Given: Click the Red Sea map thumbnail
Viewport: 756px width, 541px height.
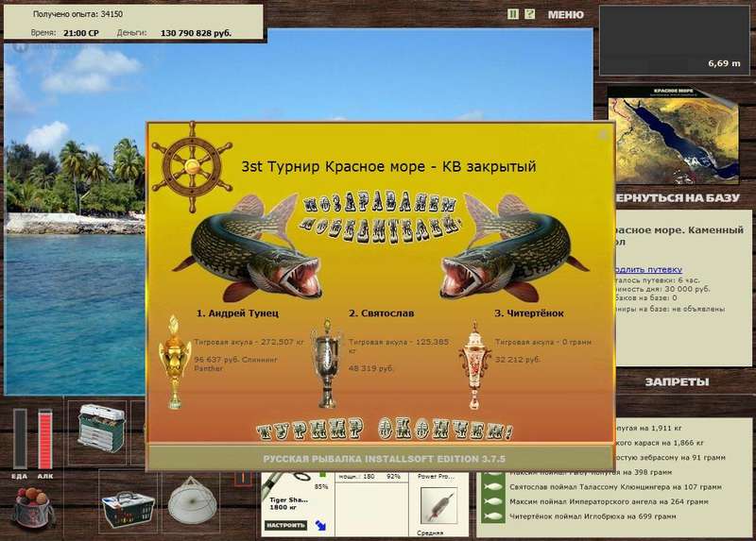Looking at the screenshot, I should pyautogui.click(x=673, y=137).
